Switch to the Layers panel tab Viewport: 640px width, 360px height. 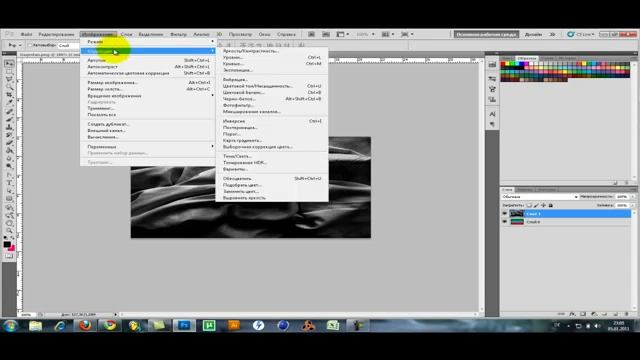tap(507, 190)
